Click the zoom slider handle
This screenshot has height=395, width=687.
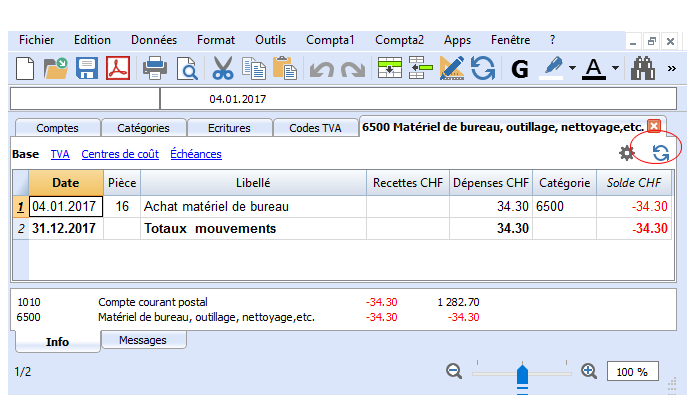522,375
